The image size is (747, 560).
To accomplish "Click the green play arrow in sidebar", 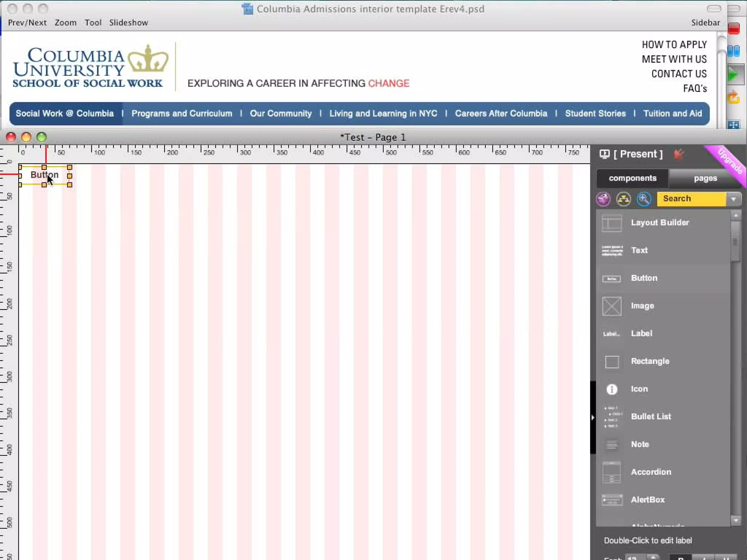I will pos(733,75).
